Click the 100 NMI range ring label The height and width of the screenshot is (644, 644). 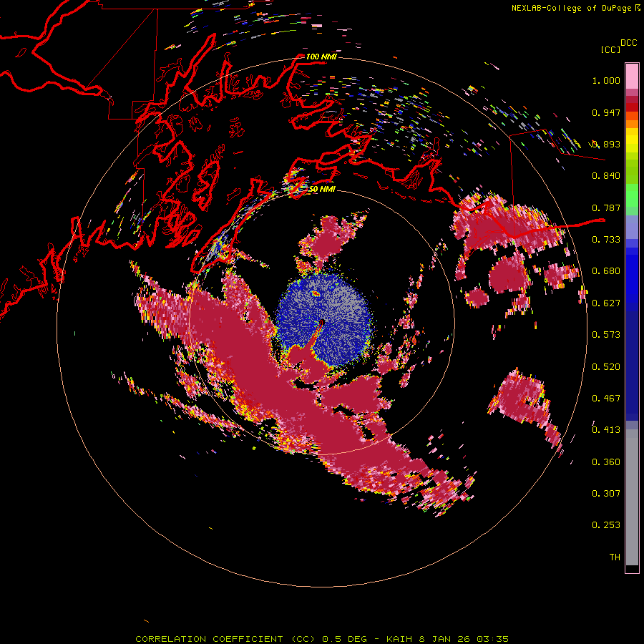(x=321, y=57)
